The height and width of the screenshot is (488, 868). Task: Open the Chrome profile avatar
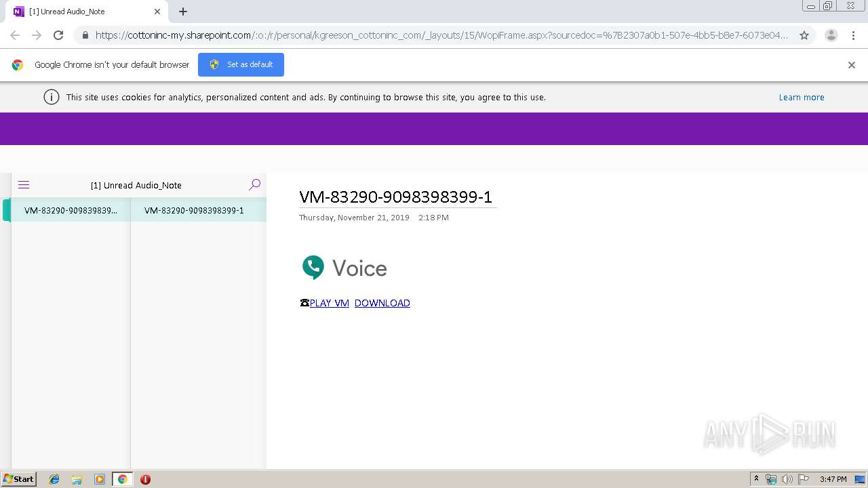(x=831, y=35)
